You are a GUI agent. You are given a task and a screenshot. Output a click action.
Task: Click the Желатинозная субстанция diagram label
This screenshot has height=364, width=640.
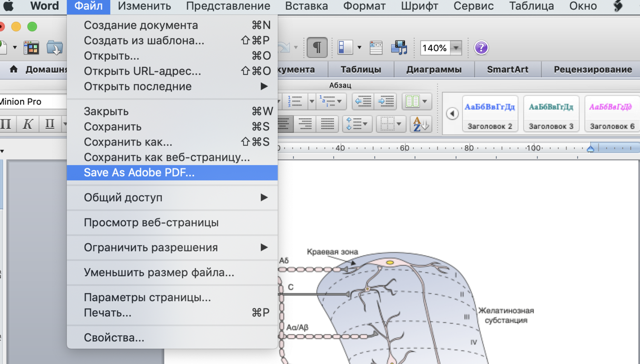click(x=506, y=315)
